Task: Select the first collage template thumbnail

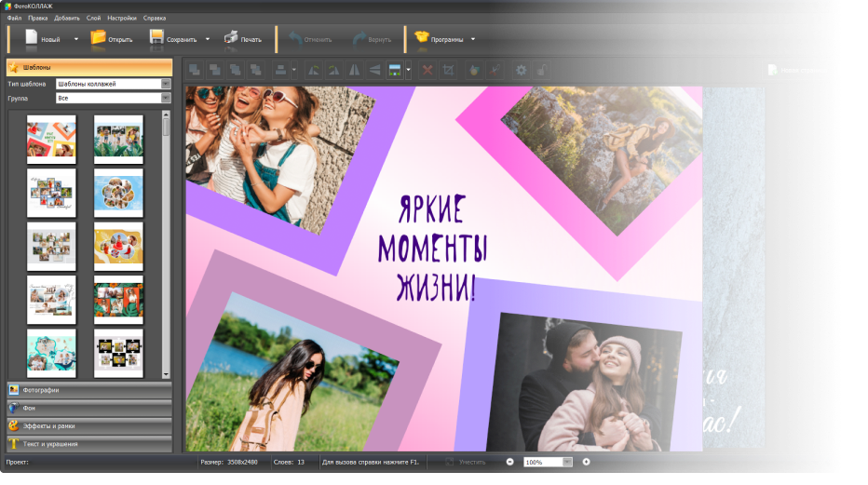Action: tap(51, 140)
